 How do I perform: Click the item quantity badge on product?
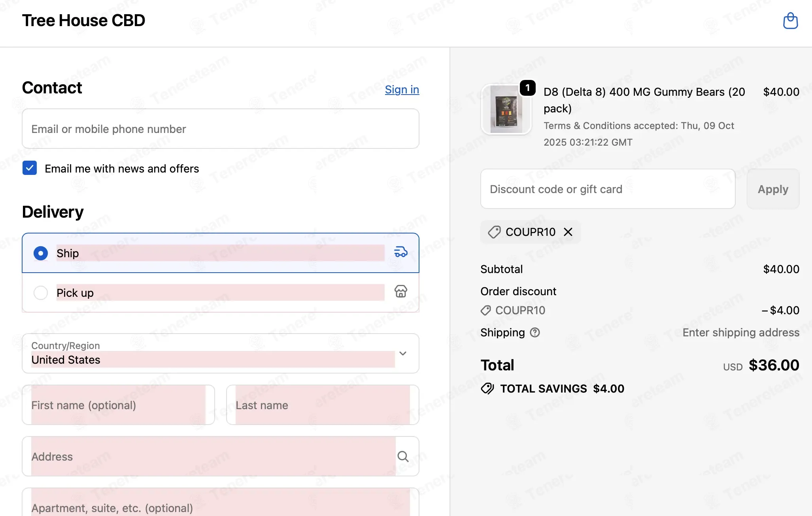pos(527,88)
